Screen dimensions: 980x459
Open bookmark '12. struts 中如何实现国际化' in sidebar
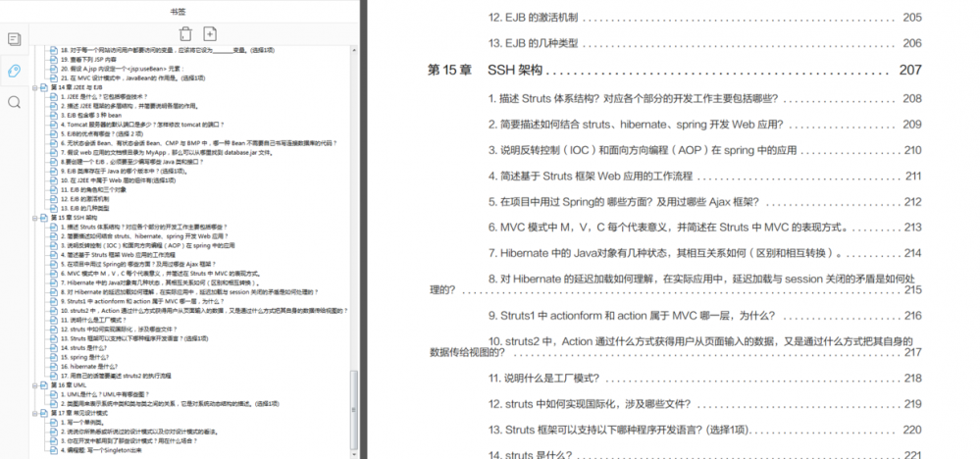click(119, 330)
